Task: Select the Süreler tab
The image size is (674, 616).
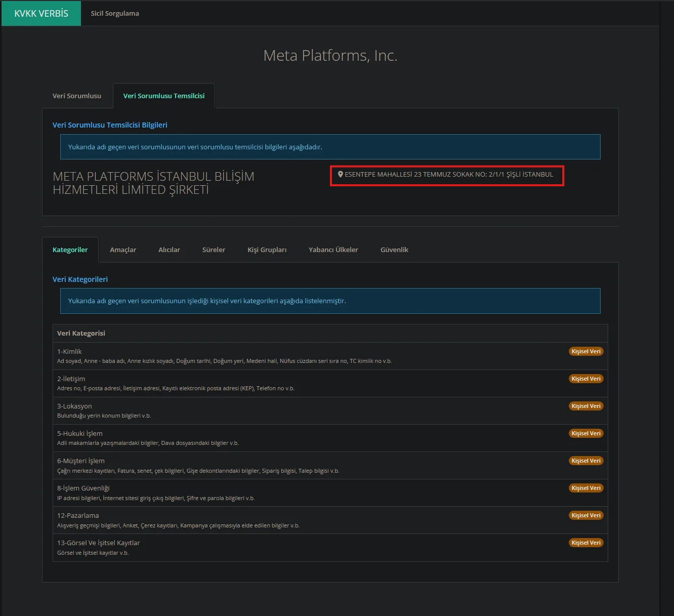Action: click(214, 250)
